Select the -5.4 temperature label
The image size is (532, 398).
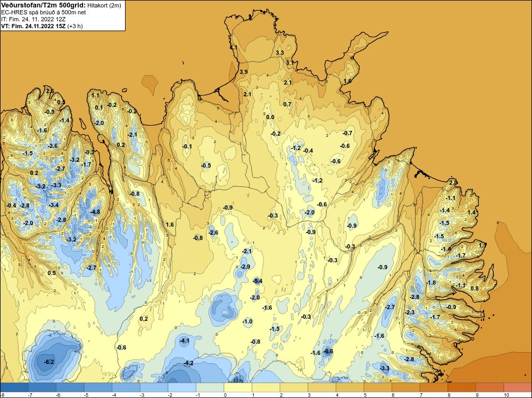(257, 281)
